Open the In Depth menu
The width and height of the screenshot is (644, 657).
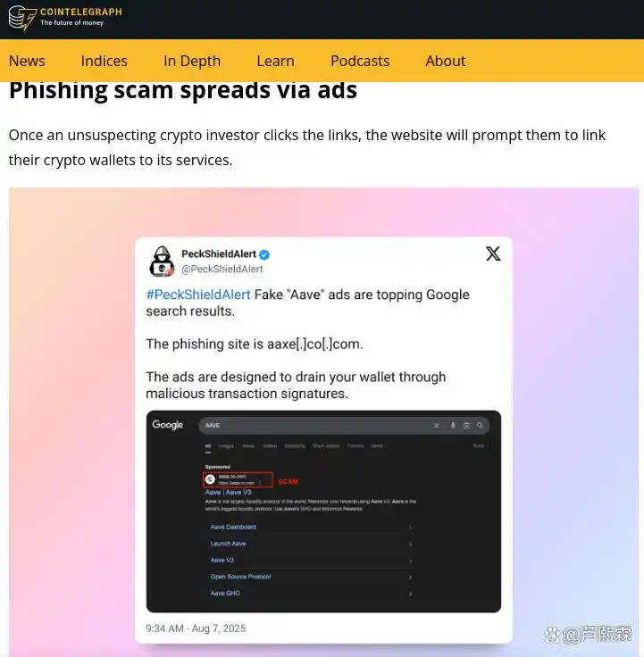coord(192,62)
